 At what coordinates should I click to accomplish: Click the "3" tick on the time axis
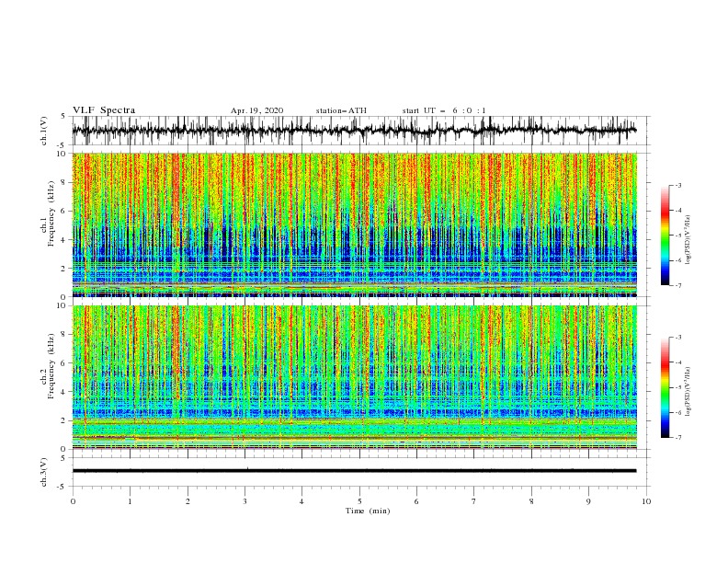click(x=245, y=501)
